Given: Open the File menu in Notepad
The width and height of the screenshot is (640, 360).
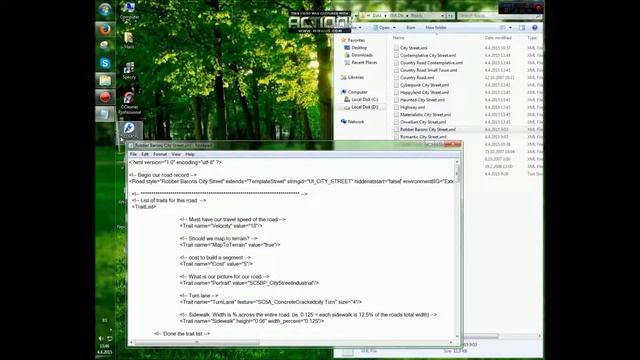Looking at the screenshot, I should click(133, 154).
